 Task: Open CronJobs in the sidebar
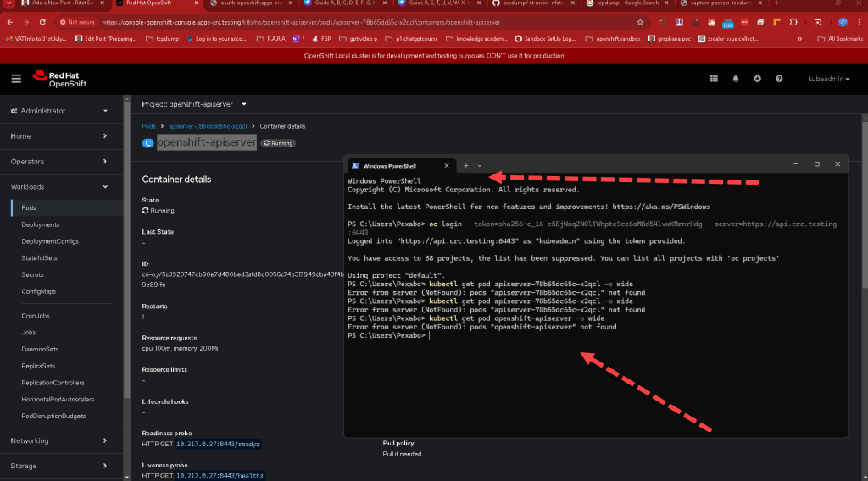(36, 316)
